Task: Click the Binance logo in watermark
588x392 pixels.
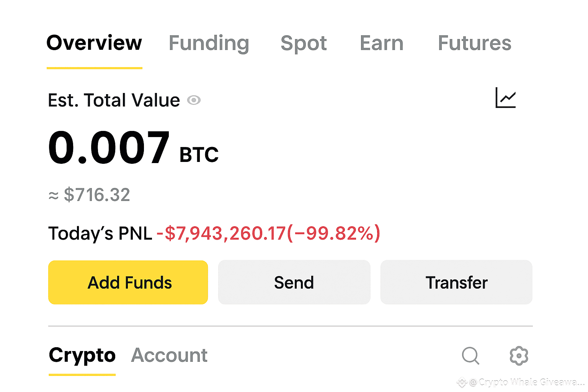Action: [462, 382]
